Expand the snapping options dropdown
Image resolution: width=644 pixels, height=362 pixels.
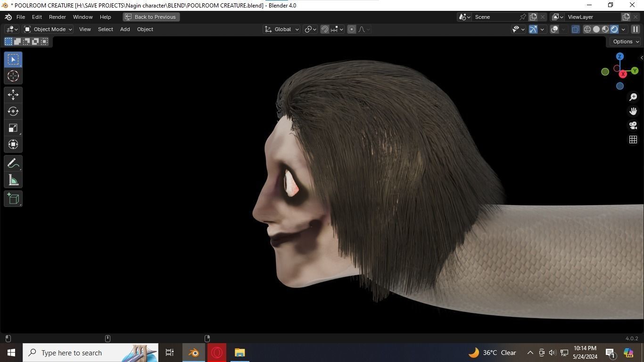coord(337,29)
